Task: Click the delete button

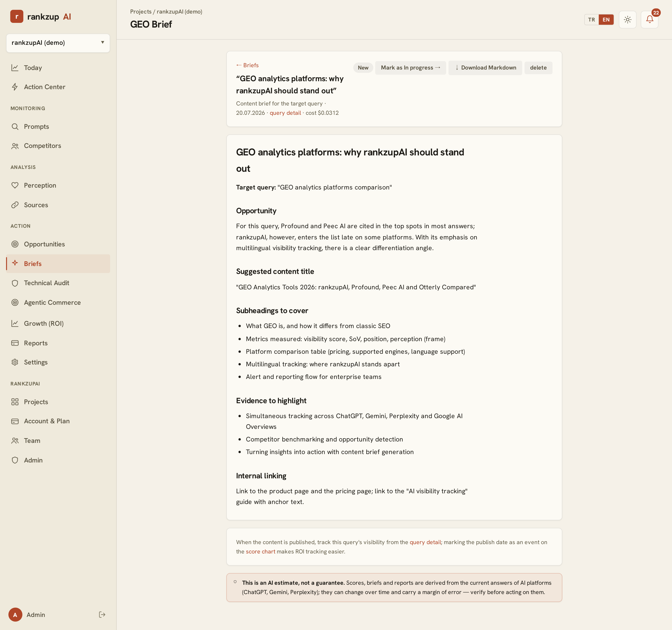Action: 538,68
